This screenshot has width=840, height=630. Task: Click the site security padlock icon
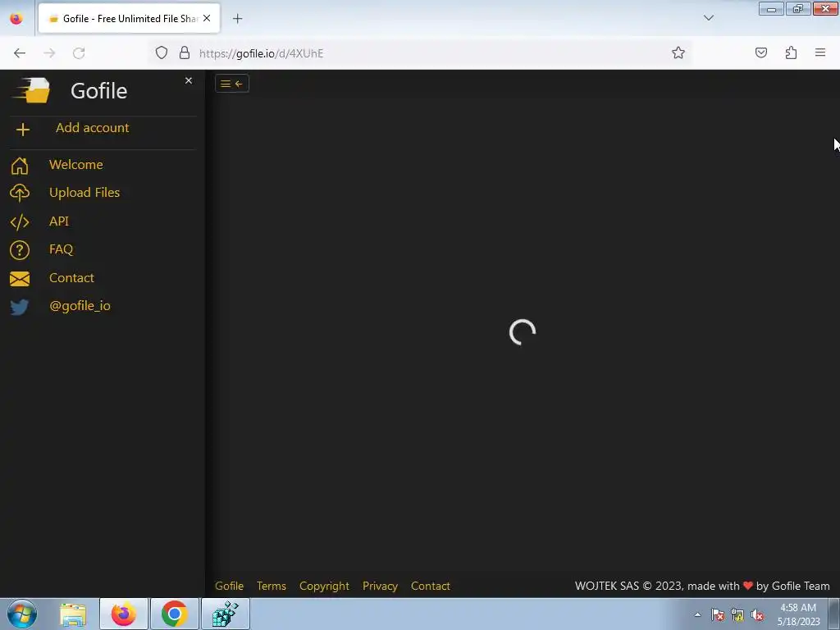[185, 53]
